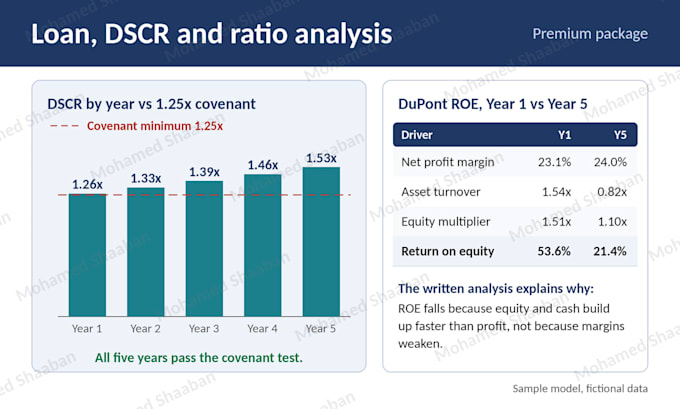Click the 'Sample model, fictional data' footnote
The height and width of the screenshot is (409, 680).
[580, 389]
